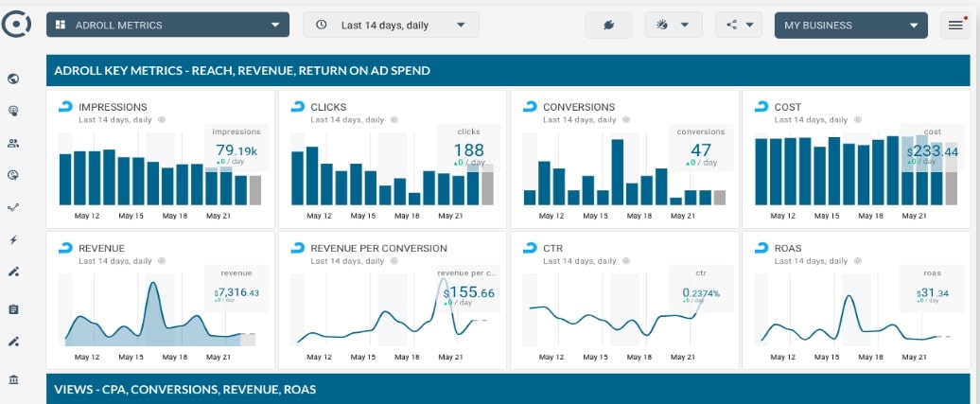Open the share options dropdown
This screenshot has height=404, width=980.
coord(739,25)
